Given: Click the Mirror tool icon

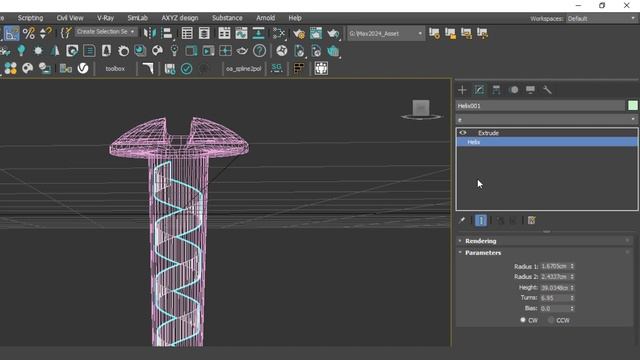Looking at the screenshot, I should [x=150, y=33].
